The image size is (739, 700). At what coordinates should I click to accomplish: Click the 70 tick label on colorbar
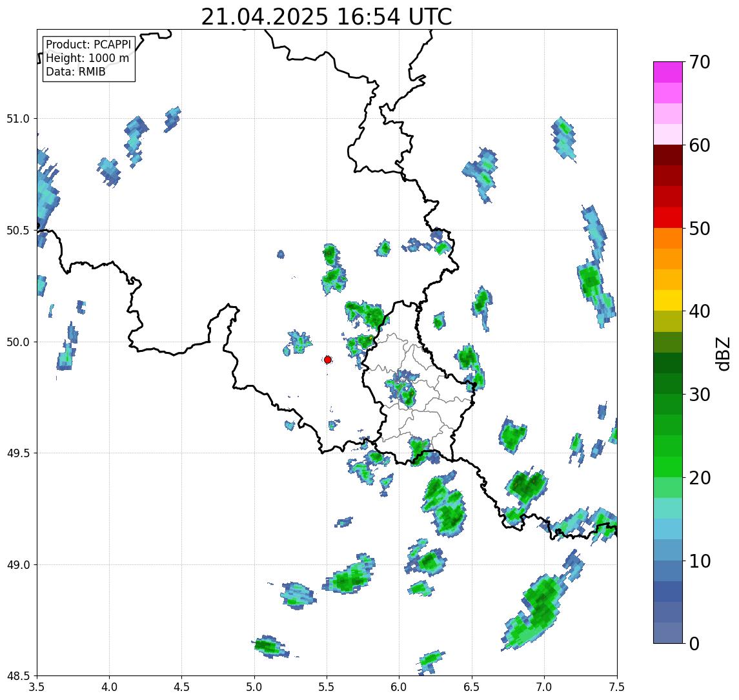pyautogui.click(x=700, y=62)
